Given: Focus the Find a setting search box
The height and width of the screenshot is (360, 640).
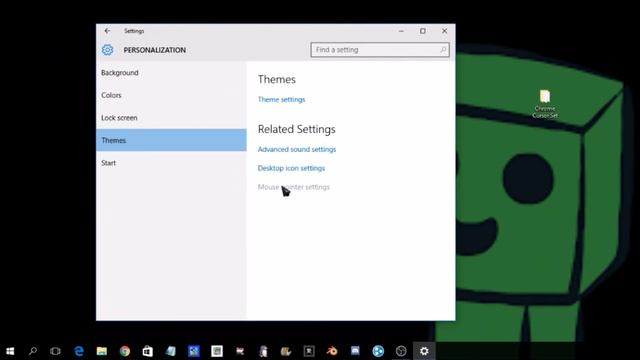Looking at the screenshot, I should click(380, 50).
